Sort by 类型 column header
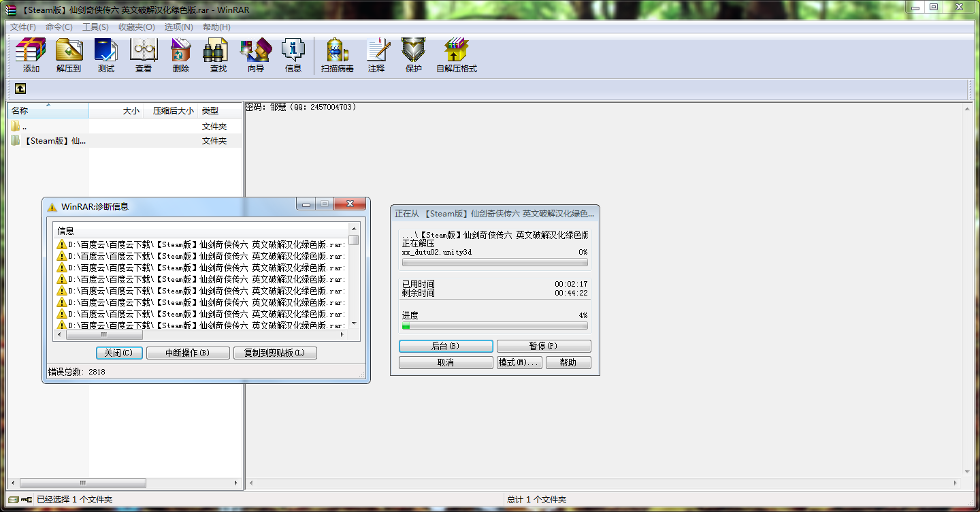The width and height of the screenshot is (980, 512). coord(220,110)
